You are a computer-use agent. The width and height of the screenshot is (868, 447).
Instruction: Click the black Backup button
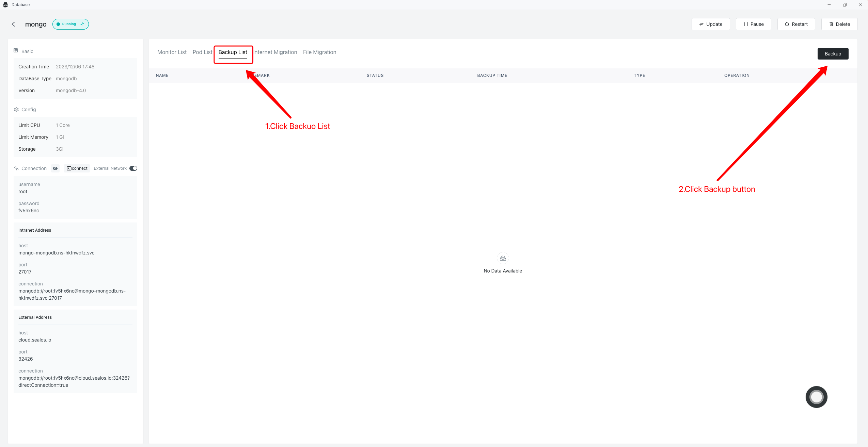[x=833, y=54]
